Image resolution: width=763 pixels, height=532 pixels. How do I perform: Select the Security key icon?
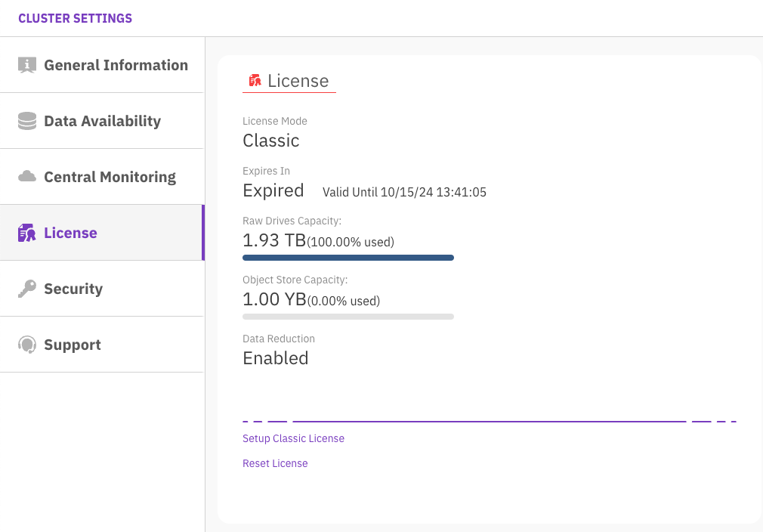click(27, 289)
